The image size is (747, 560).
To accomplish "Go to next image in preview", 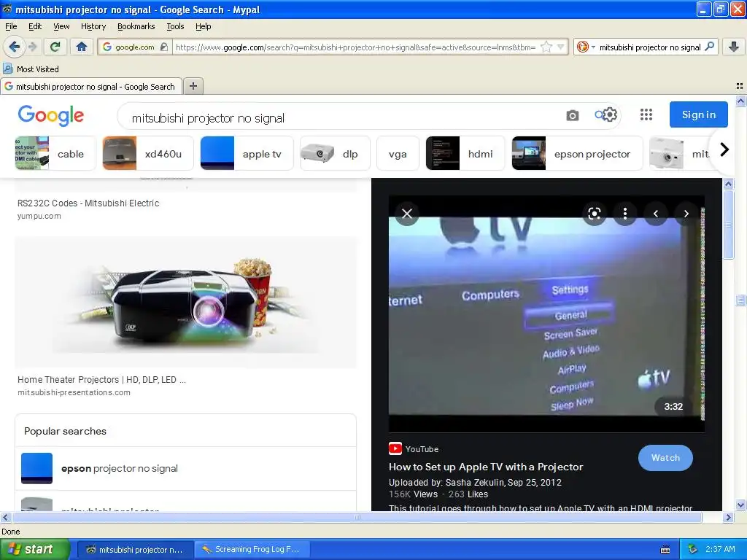I will pos(686,214).
